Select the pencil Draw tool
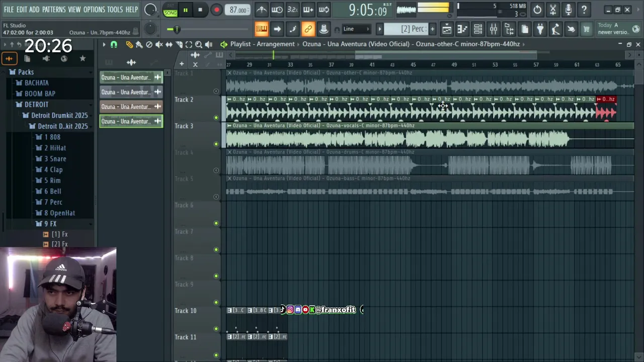644x362 pixels. pos(129,44)
